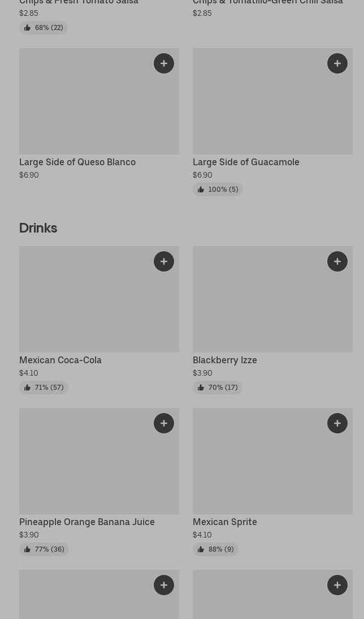Click the 71% (57) rating badge

pyautogui.click(x=44, y=388)
